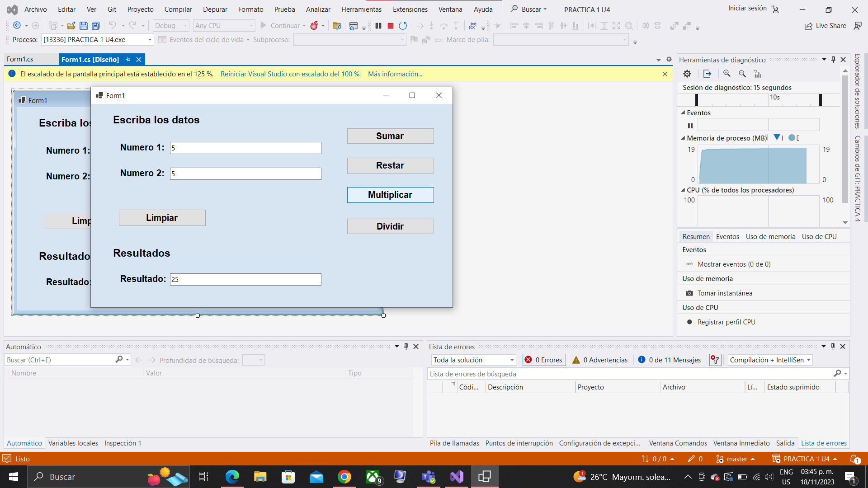Click Reiniciar Visual Studio con escalado del 100%
Viewport: 868px width, 488px height.
[x=291, y=74]
